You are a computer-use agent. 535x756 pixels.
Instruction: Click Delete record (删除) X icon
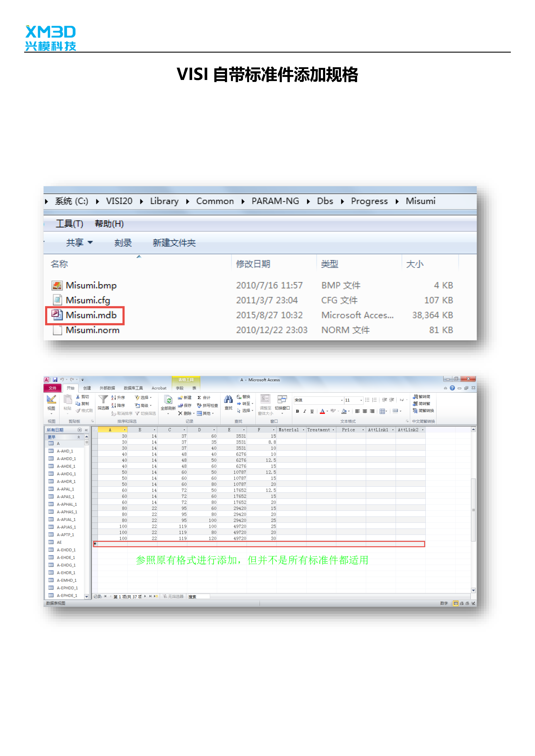coord(180,413)
